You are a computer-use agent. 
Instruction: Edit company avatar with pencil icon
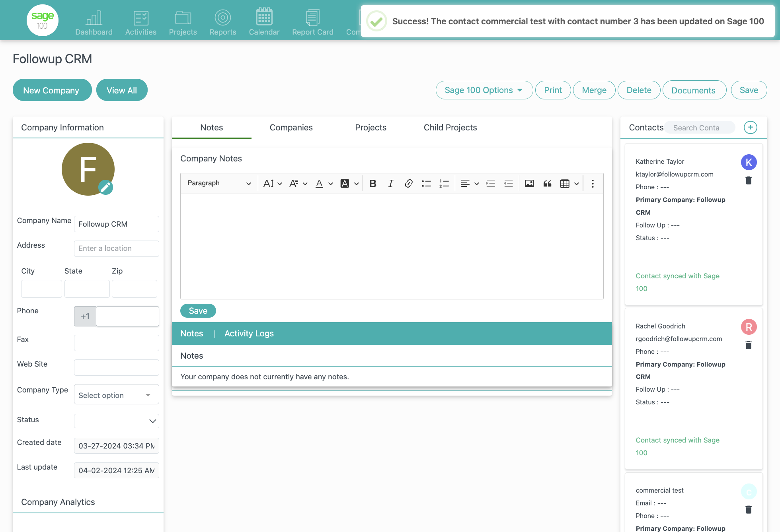click(105, 187)
